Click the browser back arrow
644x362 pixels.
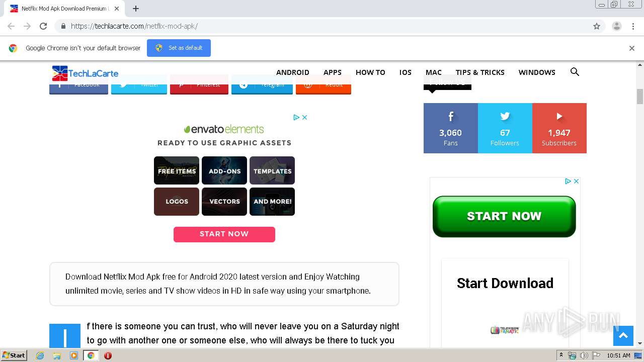tap(11, 26)
